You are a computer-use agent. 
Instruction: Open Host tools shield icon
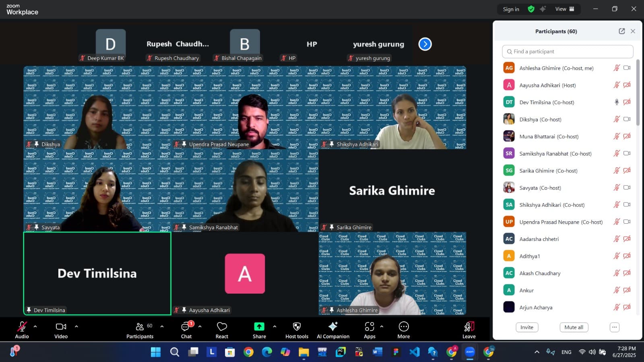297,327
